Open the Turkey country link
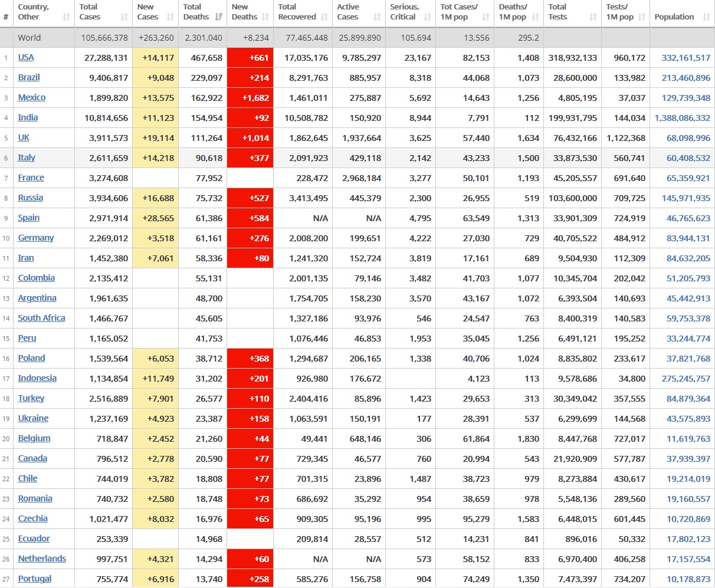Image resolution: width=715 pixels, height=588 pixels. (31, 398)
